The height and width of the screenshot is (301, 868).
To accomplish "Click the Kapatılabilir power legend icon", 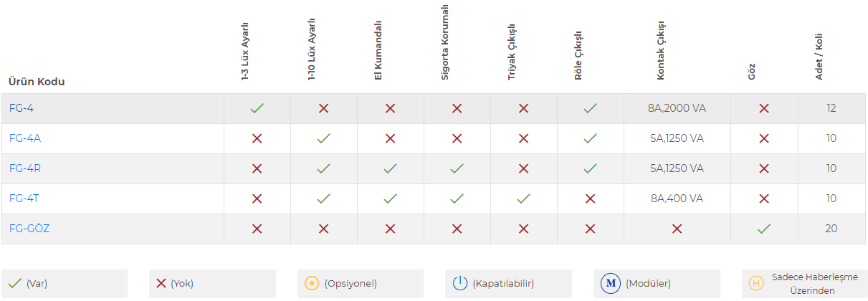I will (x=459, y=283).
